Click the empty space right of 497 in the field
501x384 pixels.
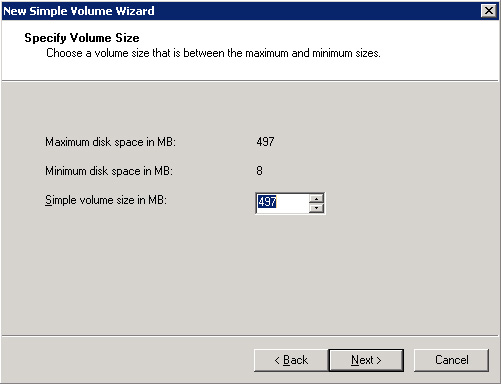point(293,203)
